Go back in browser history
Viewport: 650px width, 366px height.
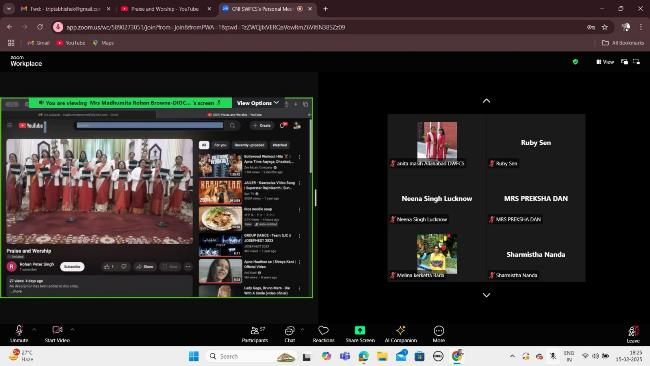click(x=10, y=27)
